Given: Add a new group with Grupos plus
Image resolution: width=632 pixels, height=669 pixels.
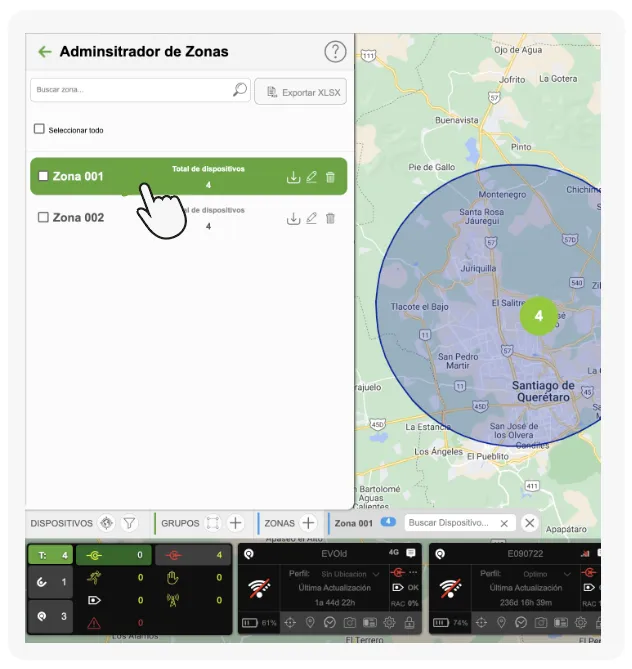Looking at the screenshot, I should click(x=236, y=523).
